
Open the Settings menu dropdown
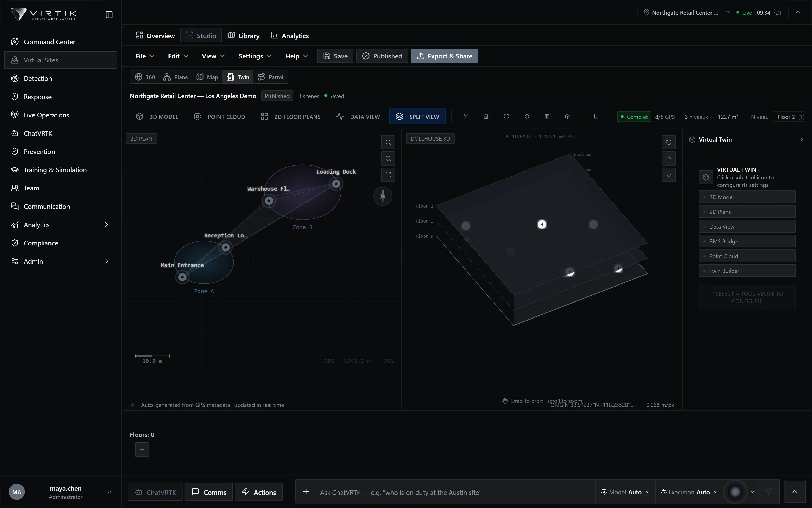(x=255, y=56)
